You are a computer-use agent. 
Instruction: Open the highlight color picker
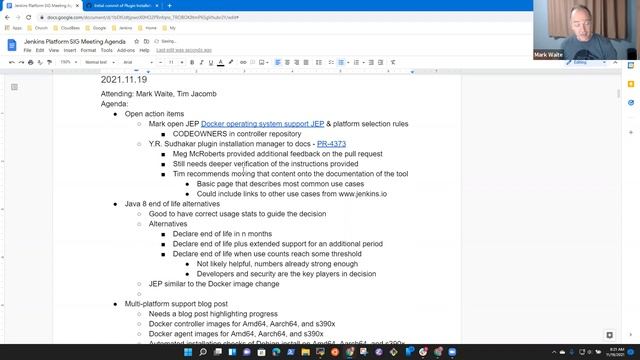point(231,62)
